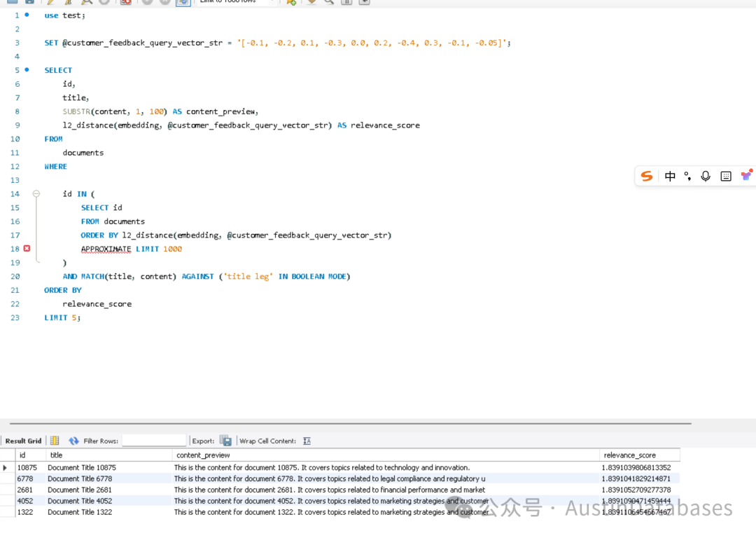Select cell 'Document Title 1322'
The width and height of the screenshot is (756, 538).
click(109, 512)
